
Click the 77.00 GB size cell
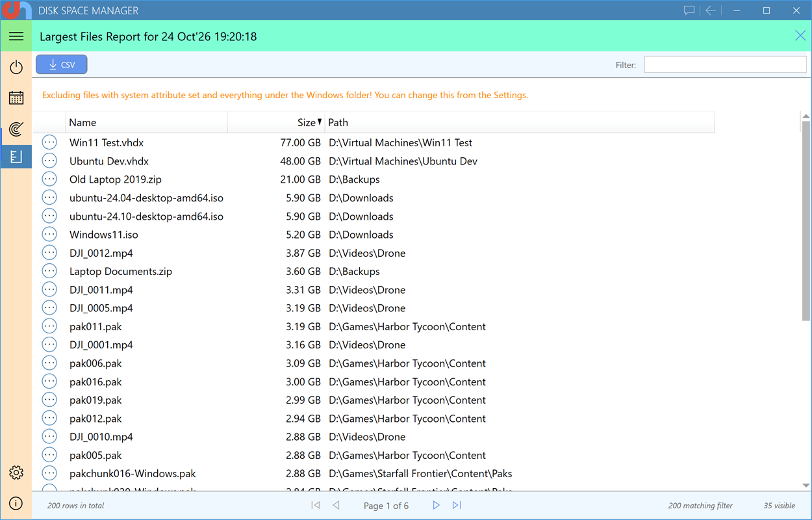(300, 142)
